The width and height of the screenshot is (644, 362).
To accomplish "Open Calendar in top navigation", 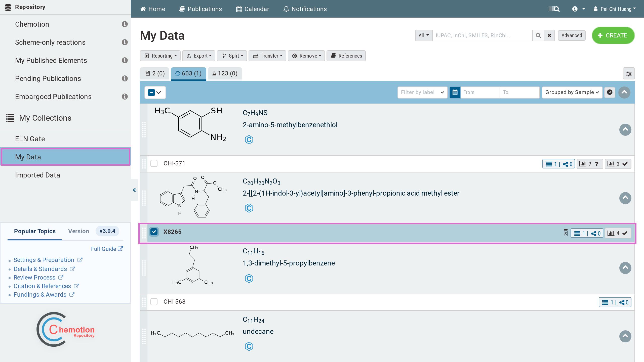I will [x=253, y=9].
